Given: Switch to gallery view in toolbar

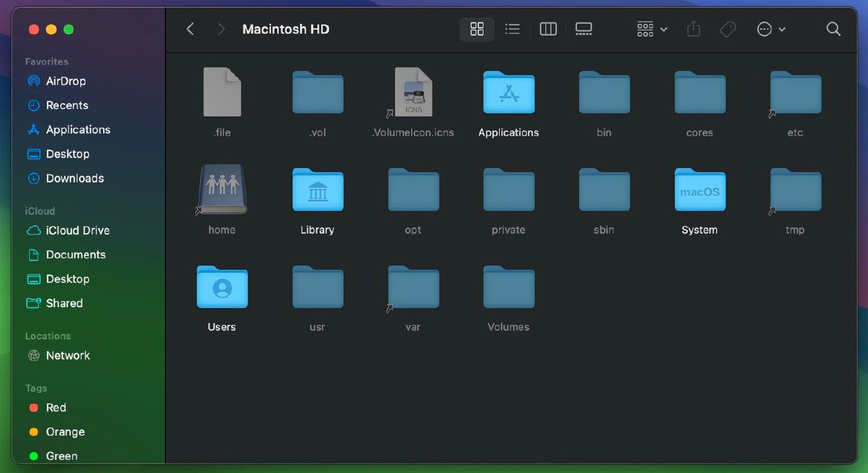Looking at the screenshot, I should coord(583,29).
